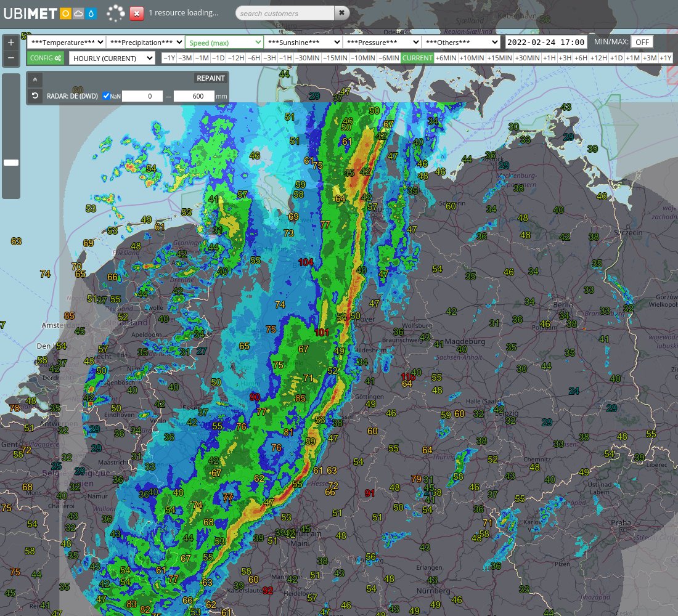The height and width of the screenshot is (616, 678).
Task: Step forward ten minutes with +10MIN
Action: point(472,58)
